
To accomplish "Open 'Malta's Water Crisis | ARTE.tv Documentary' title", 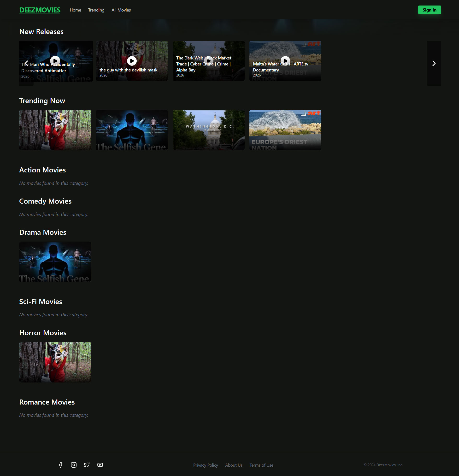I will click(x=281, y=67).
